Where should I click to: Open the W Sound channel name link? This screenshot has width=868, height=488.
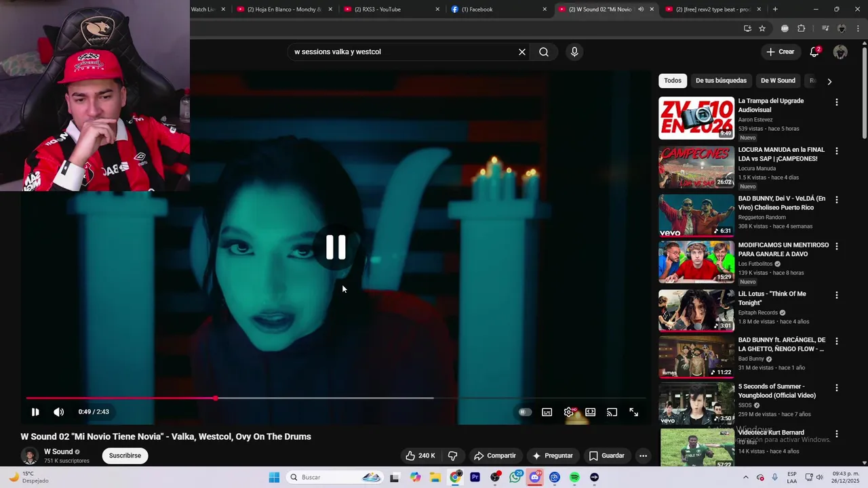[58, 451]
